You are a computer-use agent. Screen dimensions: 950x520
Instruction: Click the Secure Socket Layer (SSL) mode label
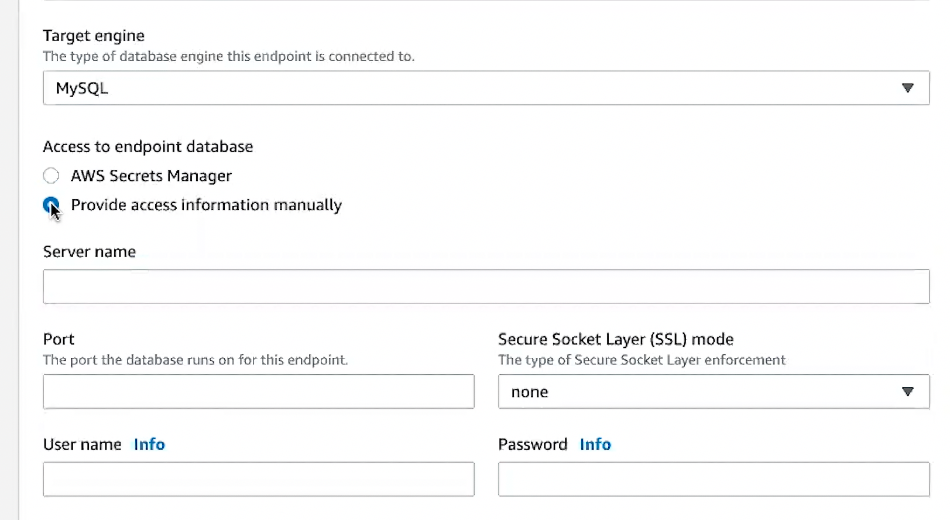(616, 339)
